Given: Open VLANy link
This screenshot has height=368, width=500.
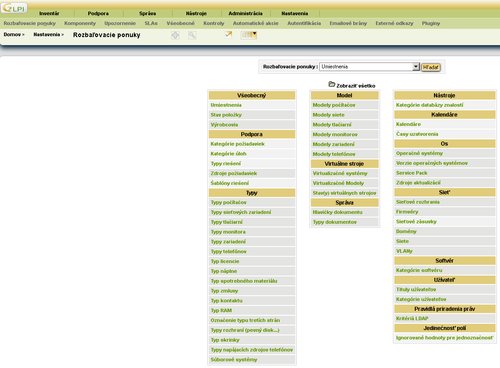Looking at the screenshot, I should (404, 251).
